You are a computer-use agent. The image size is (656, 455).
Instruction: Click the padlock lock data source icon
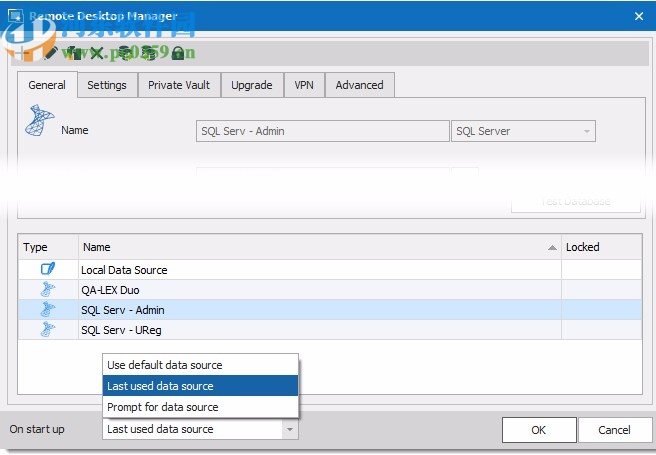(178, 53)
